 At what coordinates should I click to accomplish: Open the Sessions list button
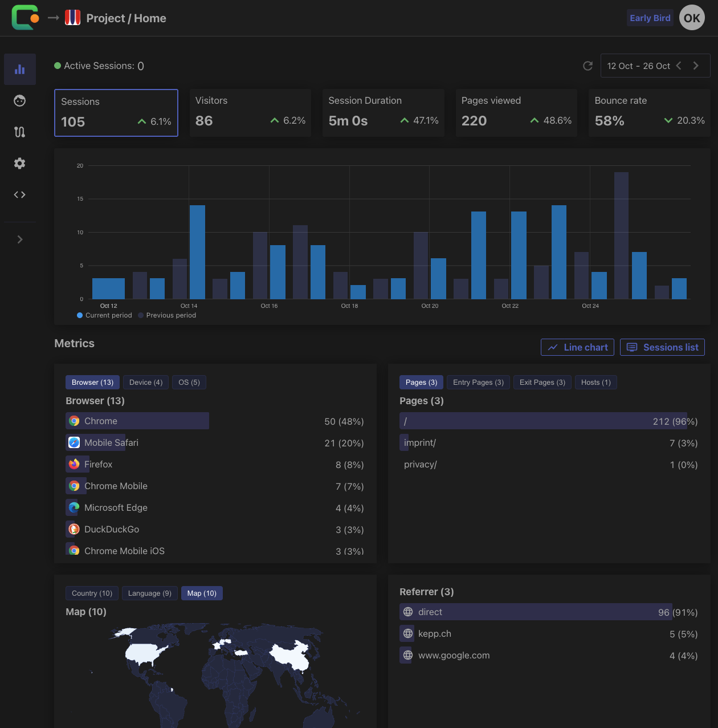pyautogui.click(x=662, y=347)
